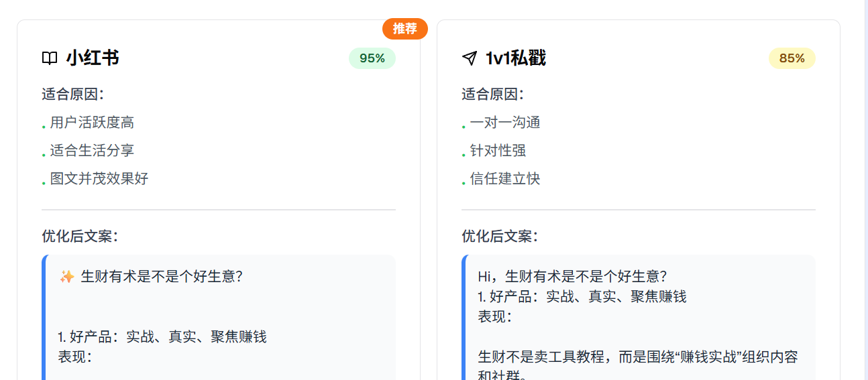Click the 用户活跃度高 reason
This screenshot has width=868, height=380.
click(x=92, y=123)
